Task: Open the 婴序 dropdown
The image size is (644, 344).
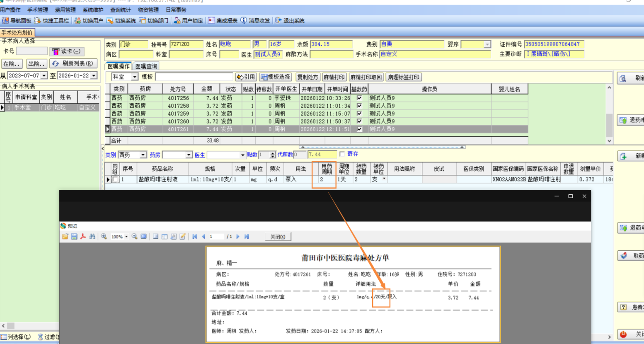Action: [x=487, y=44]
